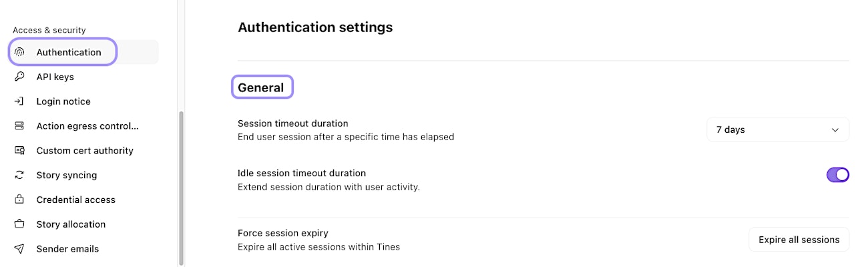The image size is (868, 267).
Task: Click the Action egress control server icon
Action: coord(20,126)
